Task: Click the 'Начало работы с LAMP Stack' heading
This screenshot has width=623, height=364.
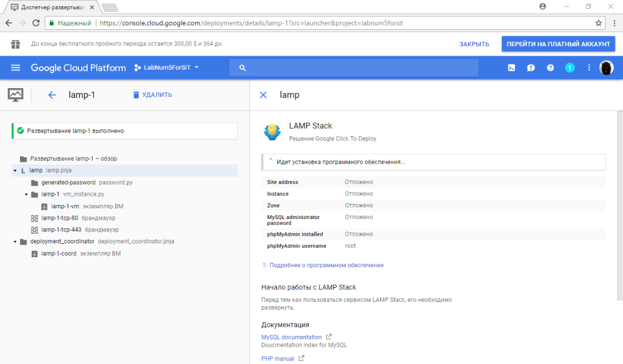Action: [x=308, y=287]
